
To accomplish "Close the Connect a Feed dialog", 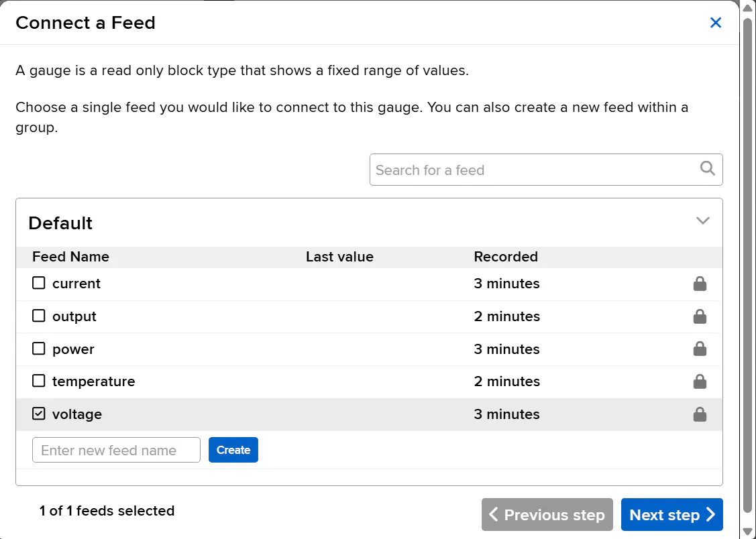I will tap(716, 23).
